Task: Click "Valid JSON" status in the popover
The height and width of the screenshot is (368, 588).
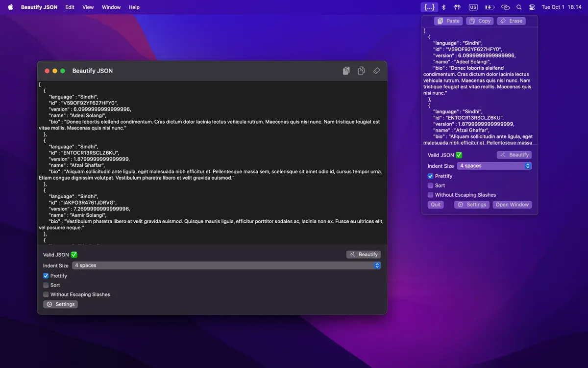Action: pos(441,155)
